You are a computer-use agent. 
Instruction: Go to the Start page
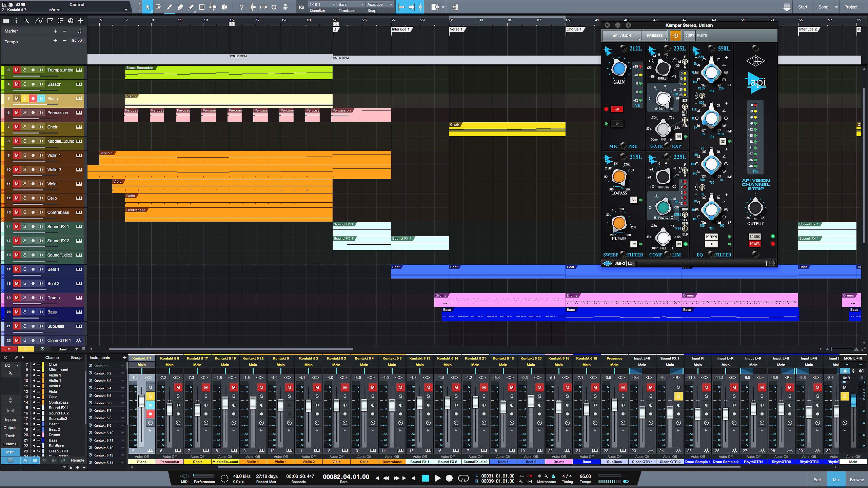pyautogui.click(x=803, y=7)
